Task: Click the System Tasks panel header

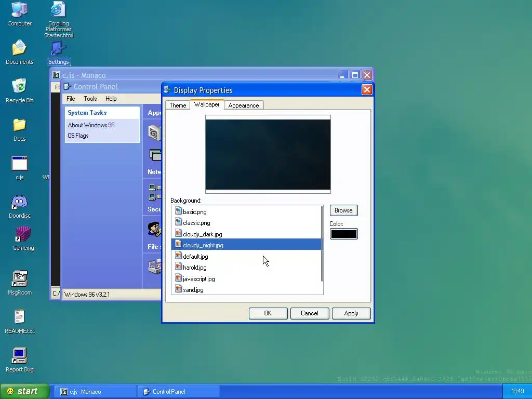Action: (102, 113)
